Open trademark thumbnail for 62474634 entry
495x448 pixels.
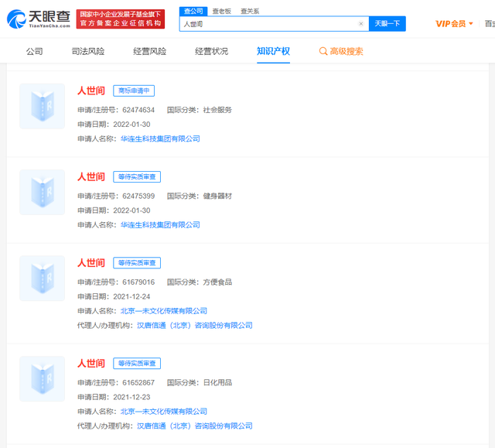tap(43, 106)
